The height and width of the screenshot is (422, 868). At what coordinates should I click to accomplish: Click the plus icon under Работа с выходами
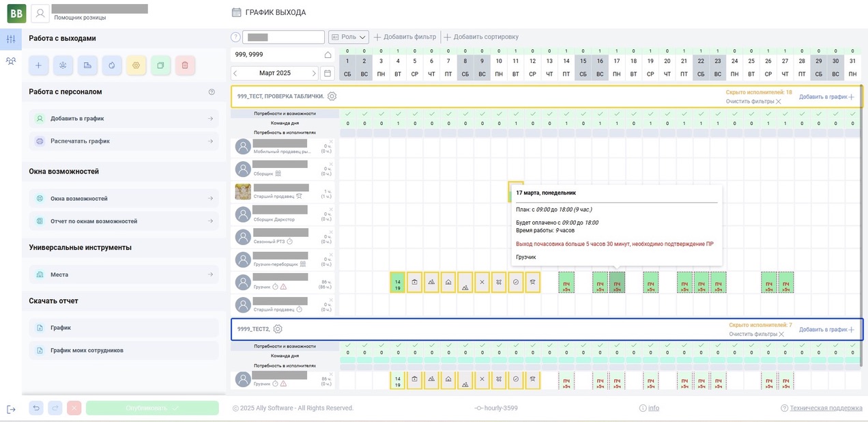coord(38,66)
